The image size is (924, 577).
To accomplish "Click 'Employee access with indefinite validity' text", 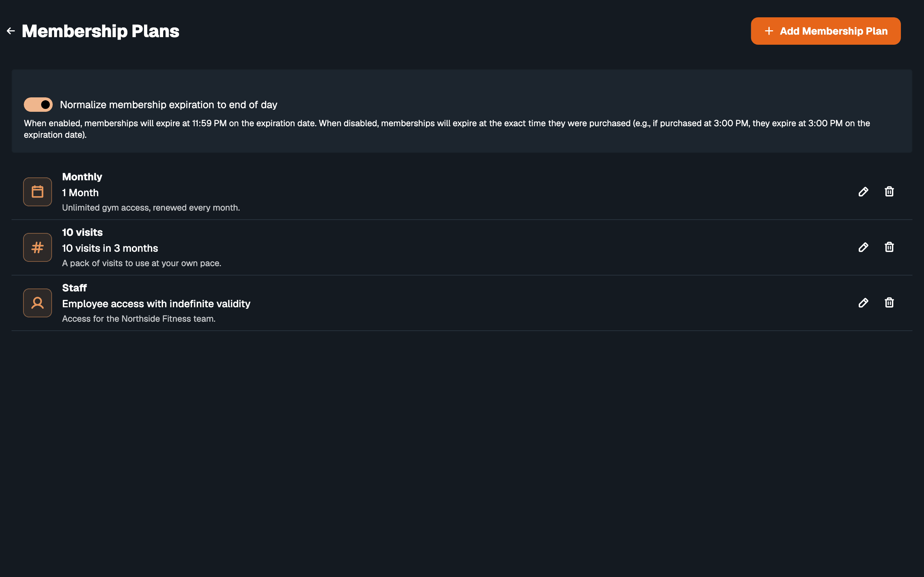I will pyautogui.click(x=156, y=304).
